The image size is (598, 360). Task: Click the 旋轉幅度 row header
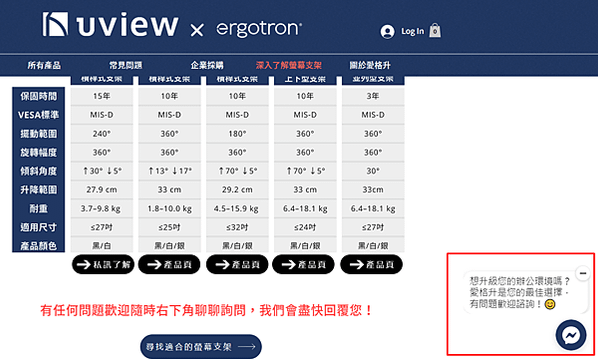(x=39, y=153)
